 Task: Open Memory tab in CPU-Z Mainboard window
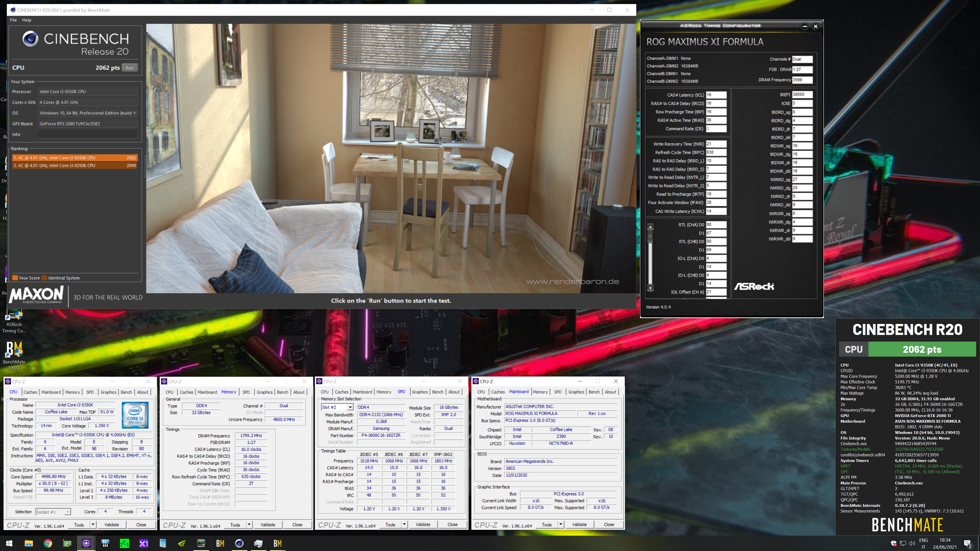pyautogui.click(x=540, y=392)
